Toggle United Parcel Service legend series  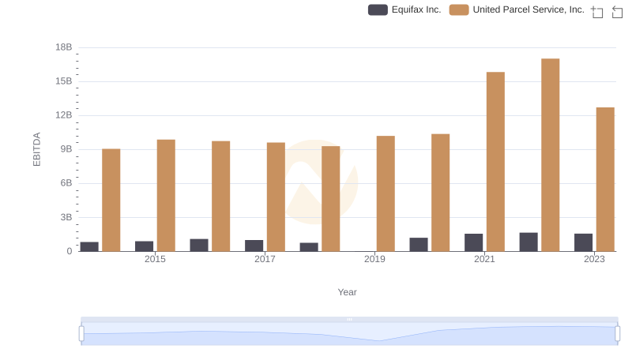click(517, 9)
